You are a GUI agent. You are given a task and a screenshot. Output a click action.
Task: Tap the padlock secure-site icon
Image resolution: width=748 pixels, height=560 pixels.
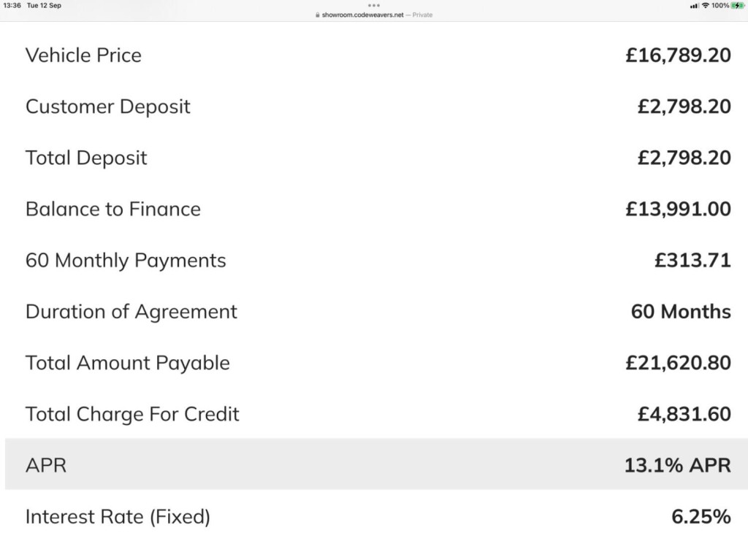[318, 15]
